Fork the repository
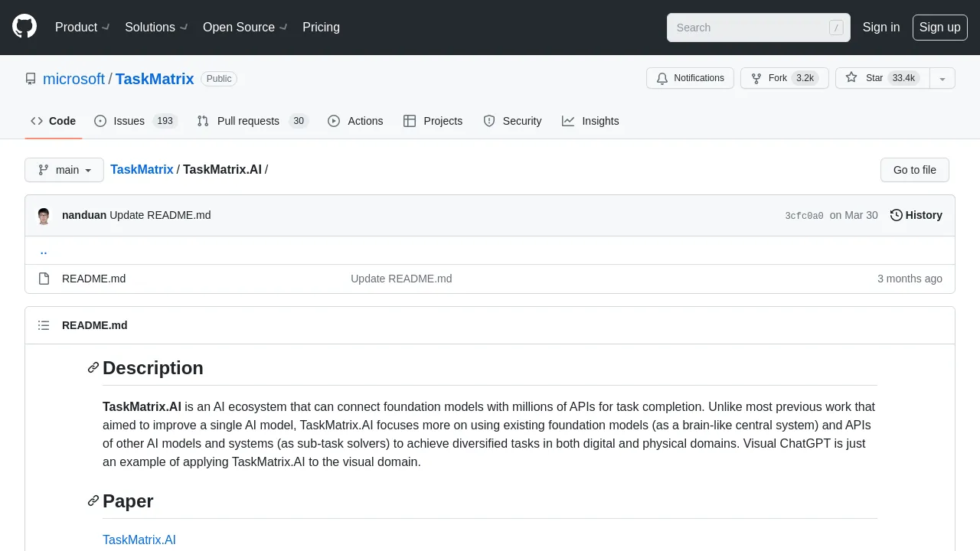980x551 pixels. click(x=784, y=78)
